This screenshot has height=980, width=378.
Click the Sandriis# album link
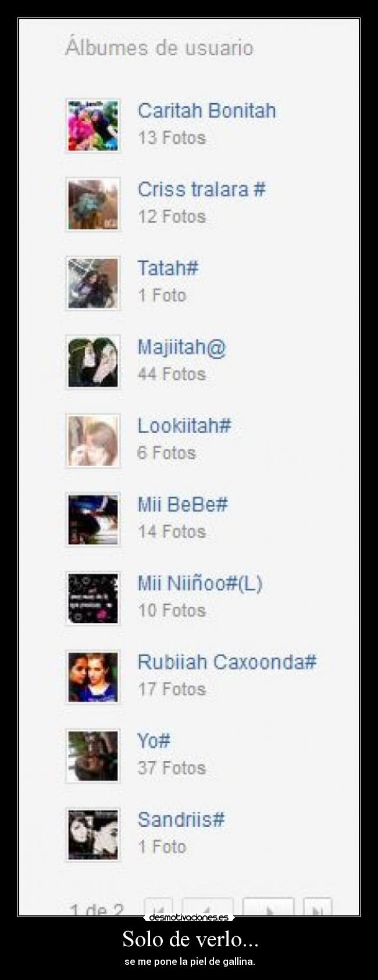point(181,820)
